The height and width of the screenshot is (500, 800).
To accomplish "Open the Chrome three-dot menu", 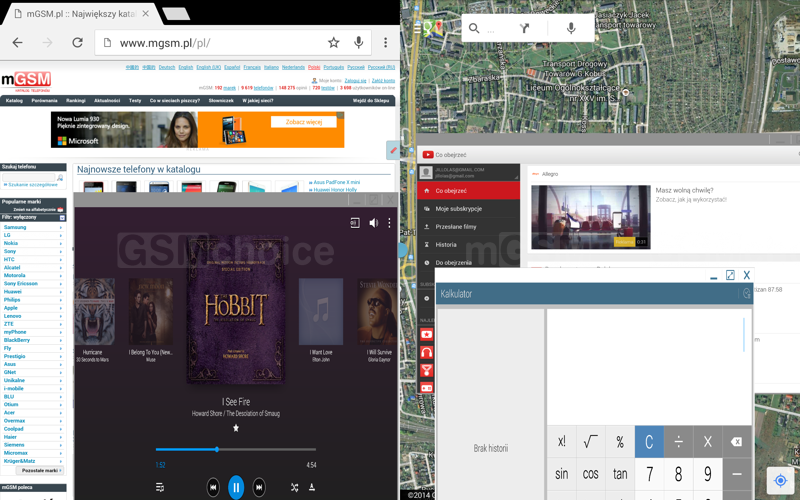I will click(385, 43).
